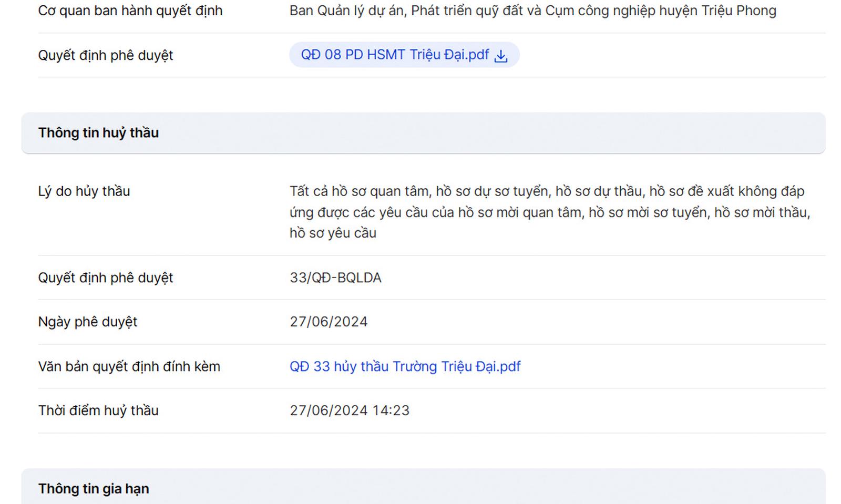
Task: Click the Văn bản quyết định đính kèm label
Action: click(x=129, y=366)
